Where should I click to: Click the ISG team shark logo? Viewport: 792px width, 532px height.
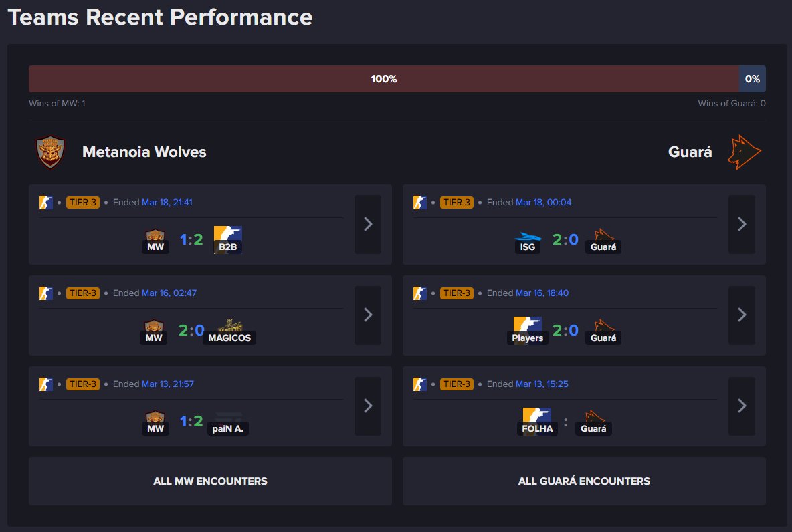click(x=527, y=236)
